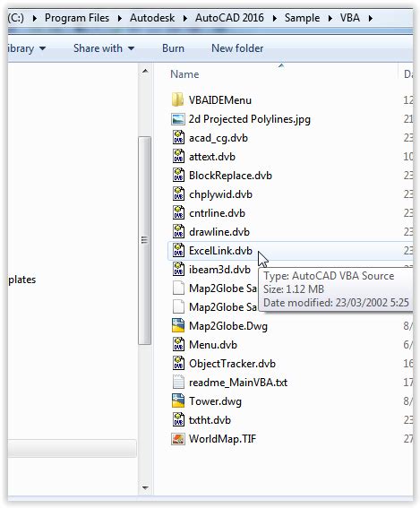Click the BlockReplace.dvb DVB icon

click(178, 175)
